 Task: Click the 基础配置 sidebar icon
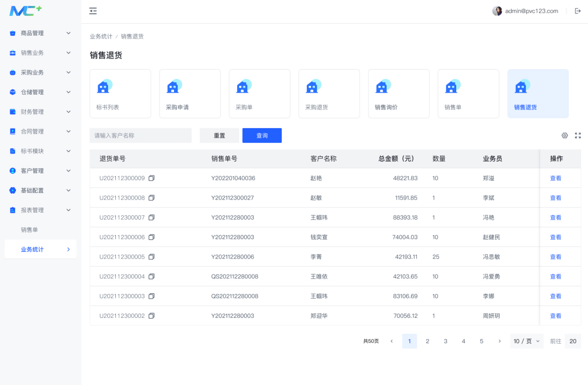pos(13,190)
